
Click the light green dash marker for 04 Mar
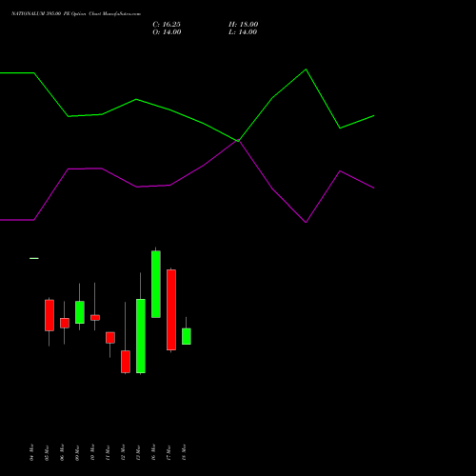click(x=34, y=258)
